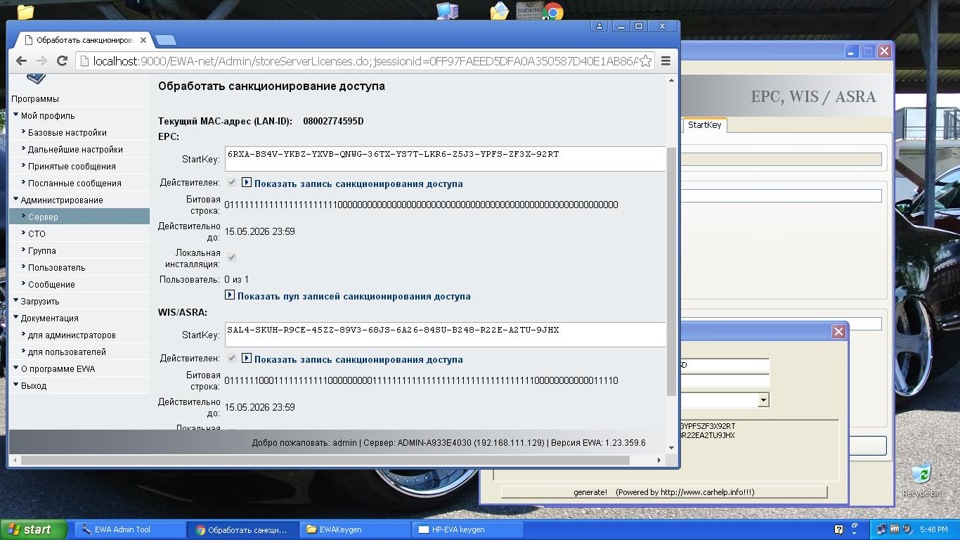Click the generate! button in keygen dialog
The width and height of the screenshot is (960, 540).
click(x=664, y=492)
